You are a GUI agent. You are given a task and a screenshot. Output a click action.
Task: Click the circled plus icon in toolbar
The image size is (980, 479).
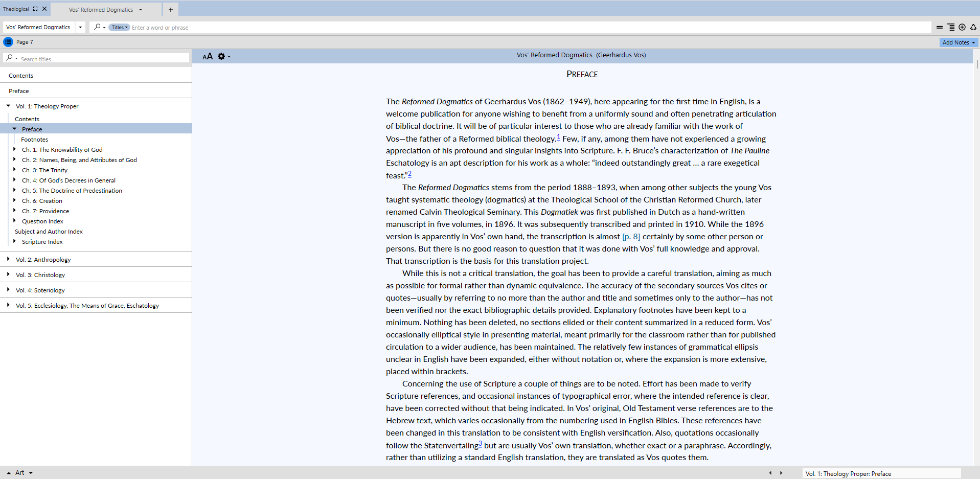click(962, 27)
